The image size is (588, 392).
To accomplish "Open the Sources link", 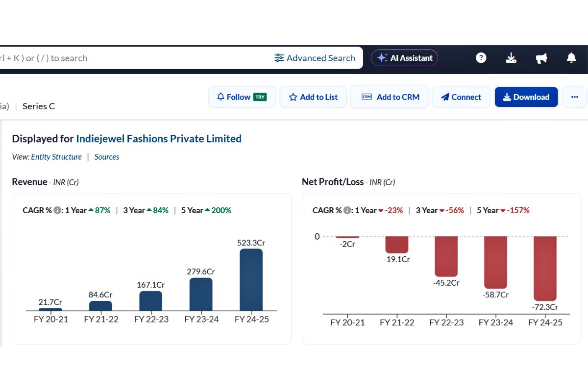I will 107,157.
